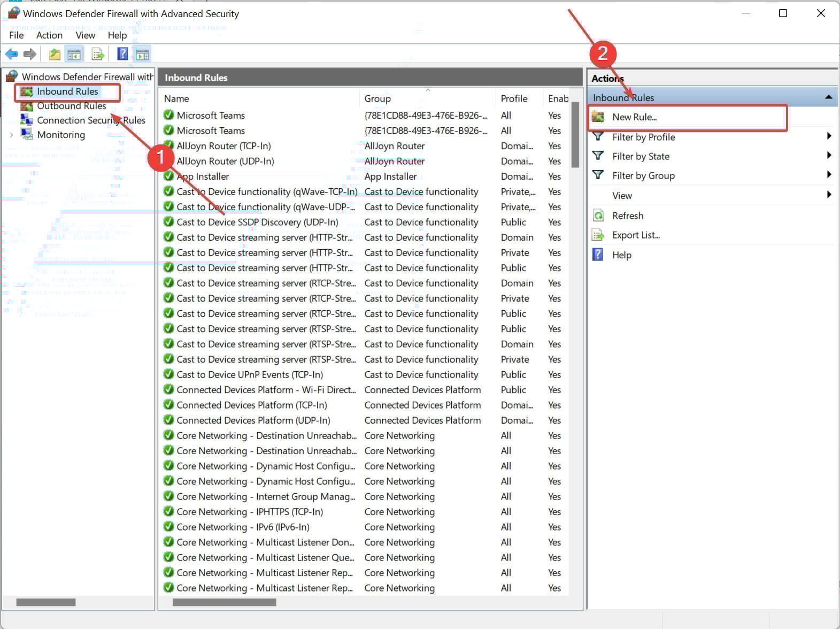The height and width of the screenshot is (629, 840).
Task: Click the Export List toolbar icon
Action: tap(98, 54)
